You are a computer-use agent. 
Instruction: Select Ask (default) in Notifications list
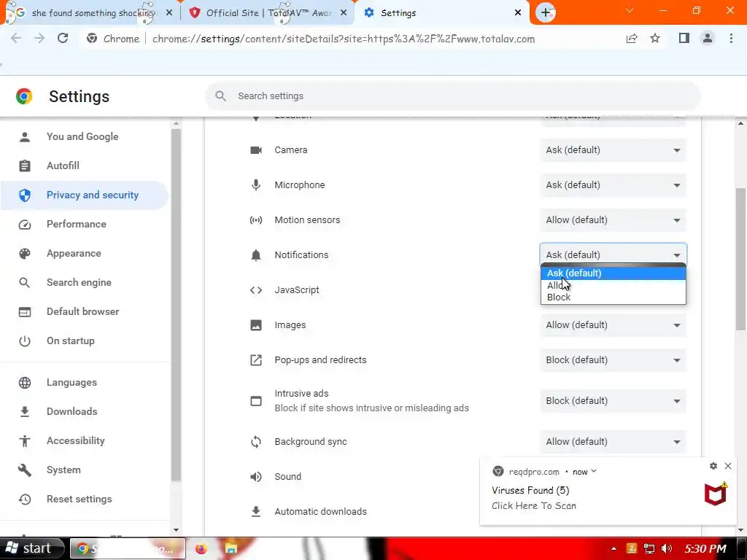[x=613, y=273]
